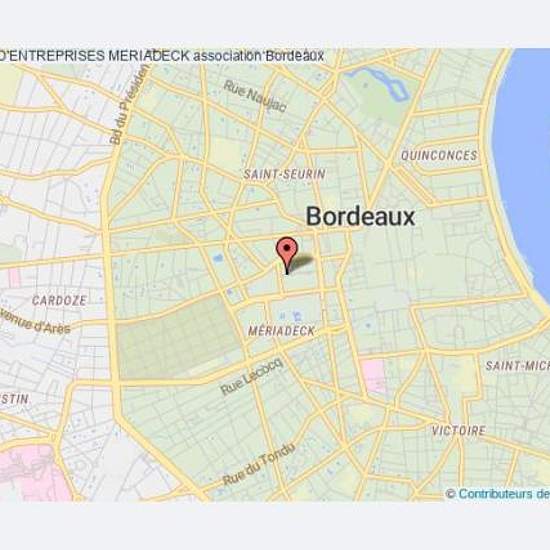Click the blue pond in the northern park
The image size is (550, 550).
(381, 82)
